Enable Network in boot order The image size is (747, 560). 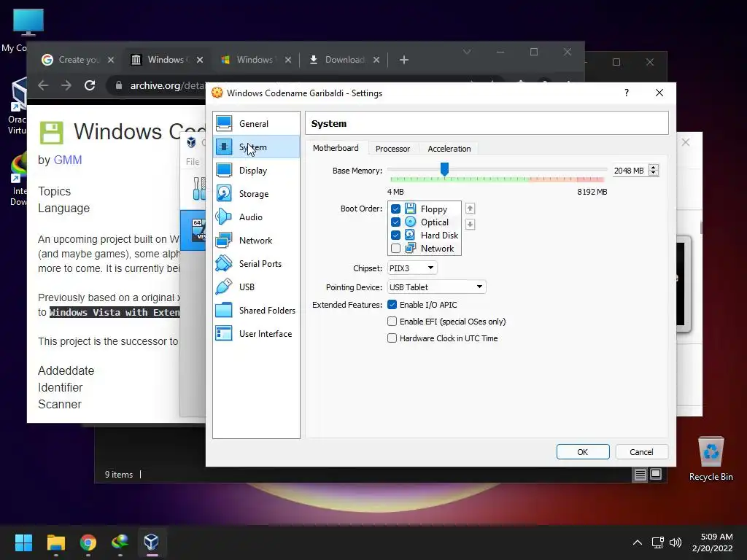[x=395, y=249]
